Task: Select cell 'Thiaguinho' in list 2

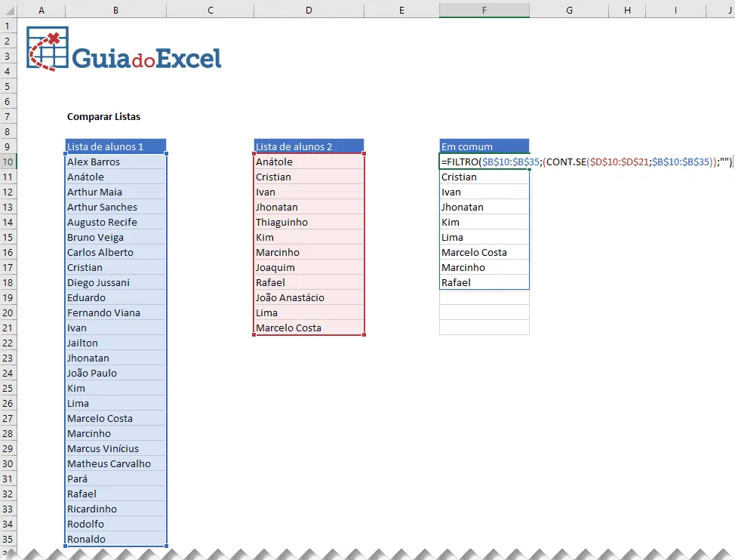Action: 309,222
